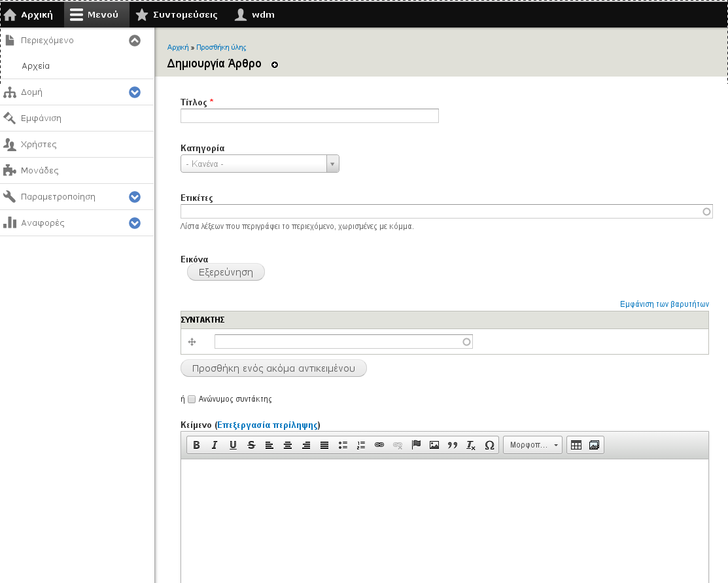Screen dimensions: 728x583
Task: Insert a hyperlink in editor
Action: pyautogui.click(x=379, y=445)
